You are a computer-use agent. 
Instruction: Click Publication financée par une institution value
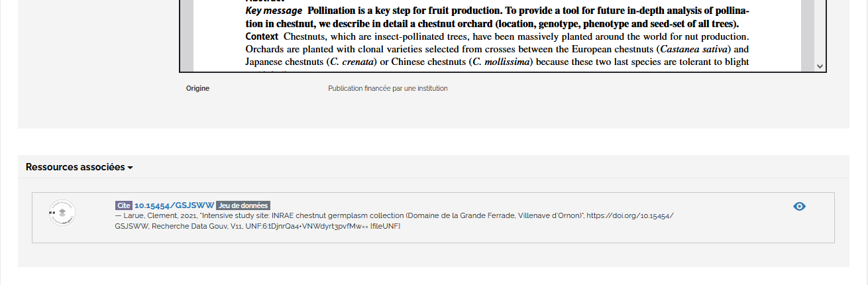[x=388, y=88]
